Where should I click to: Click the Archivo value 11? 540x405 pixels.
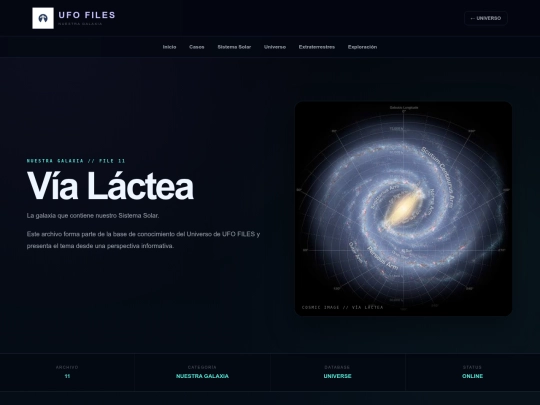click(67, 376)
